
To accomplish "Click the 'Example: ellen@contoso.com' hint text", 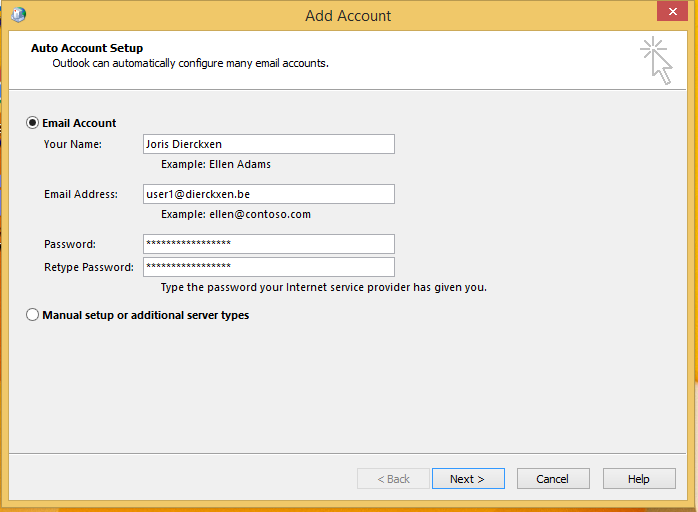I will [x=235, y=214].
